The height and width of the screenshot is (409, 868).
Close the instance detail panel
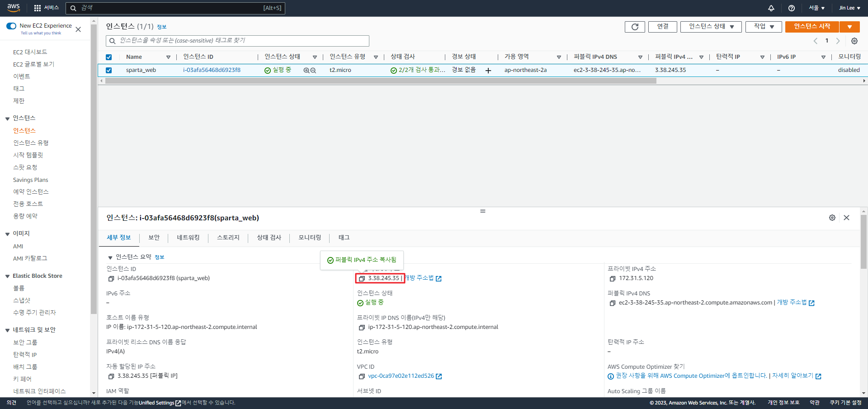(847, 218)
